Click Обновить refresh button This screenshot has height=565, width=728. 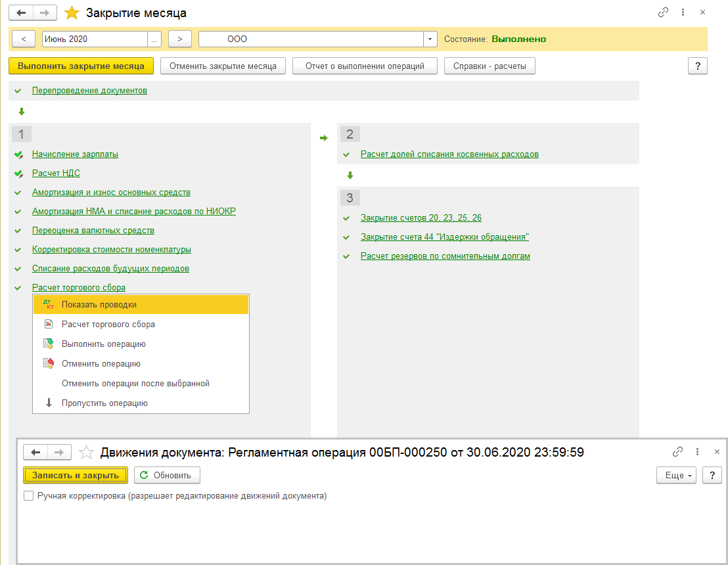click(167, 475)
